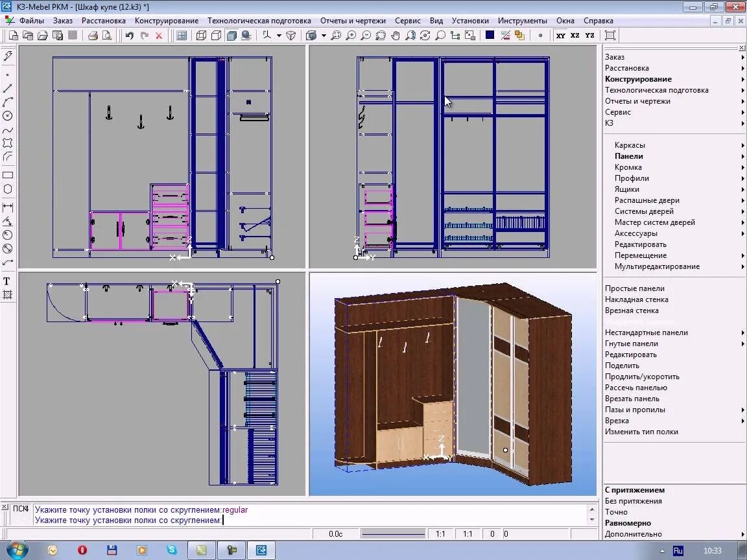This screenshot has height=560, width=747.
Task: Click the rotate view icon
Action: (425, 35)
